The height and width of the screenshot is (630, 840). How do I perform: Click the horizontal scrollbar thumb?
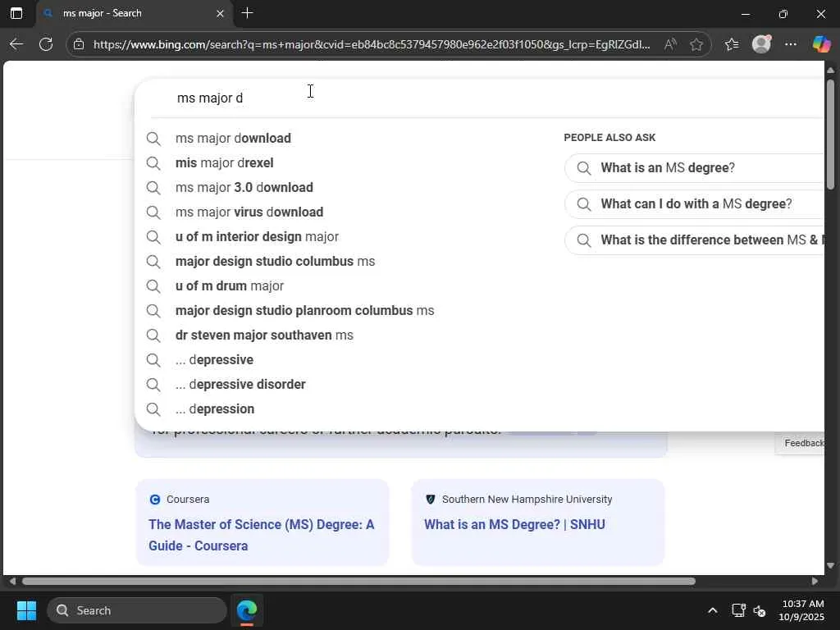point(358,582)
